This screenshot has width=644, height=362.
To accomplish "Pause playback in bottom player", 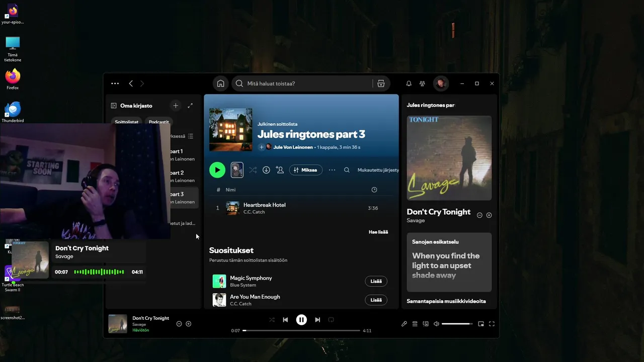I will [x=301, y=320].
